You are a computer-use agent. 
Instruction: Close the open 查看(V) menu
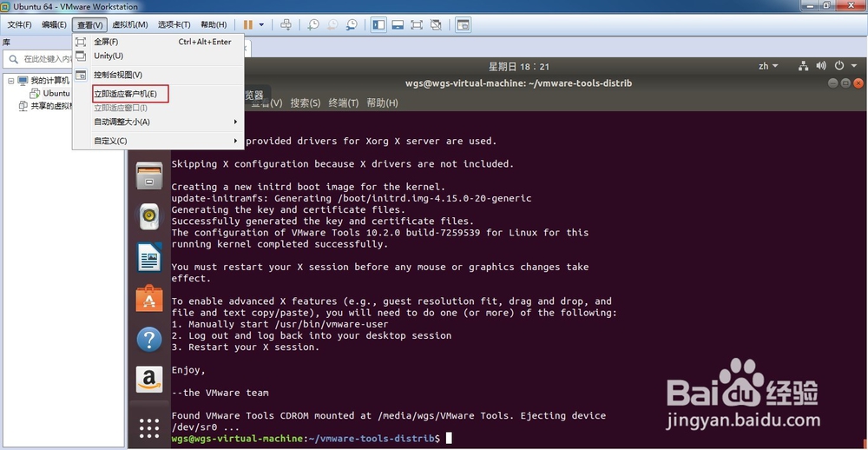[89, 25]
